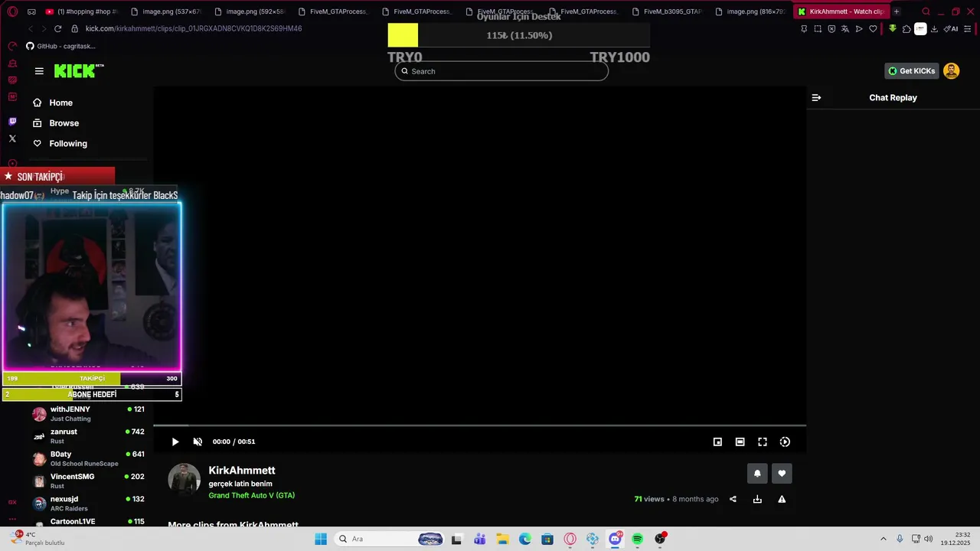Screen dimensions: 980x551
Task: Collapse the Chat Replay panel
Action: [816, 97]
